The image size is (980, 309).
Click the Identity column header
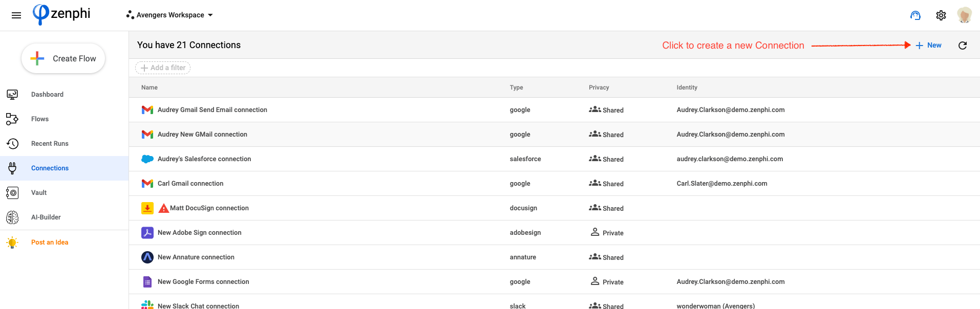tap(687, 87)
